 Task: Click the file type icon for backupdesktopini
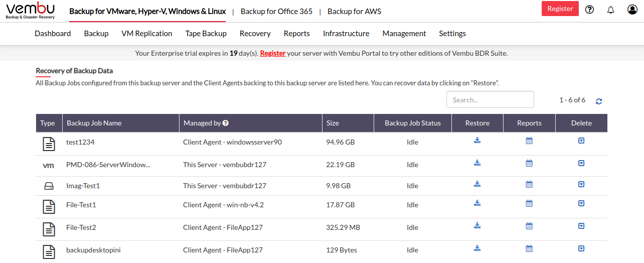(49, 251)
